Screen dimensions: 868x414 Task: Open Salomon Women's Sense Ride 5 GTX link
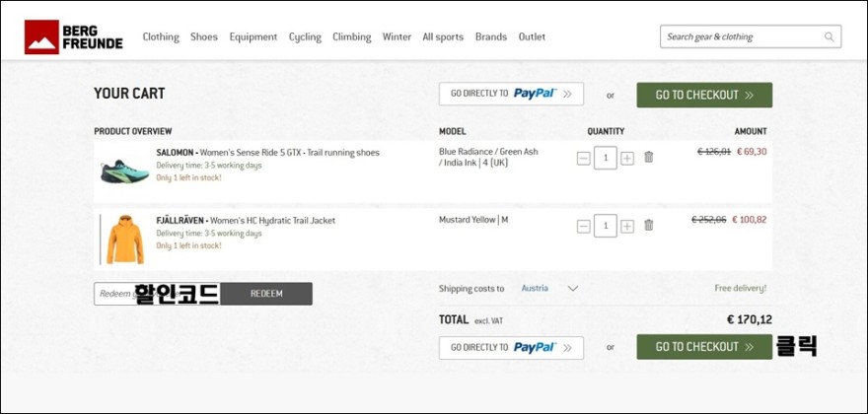pyautogui.click(x=268, y=152)
